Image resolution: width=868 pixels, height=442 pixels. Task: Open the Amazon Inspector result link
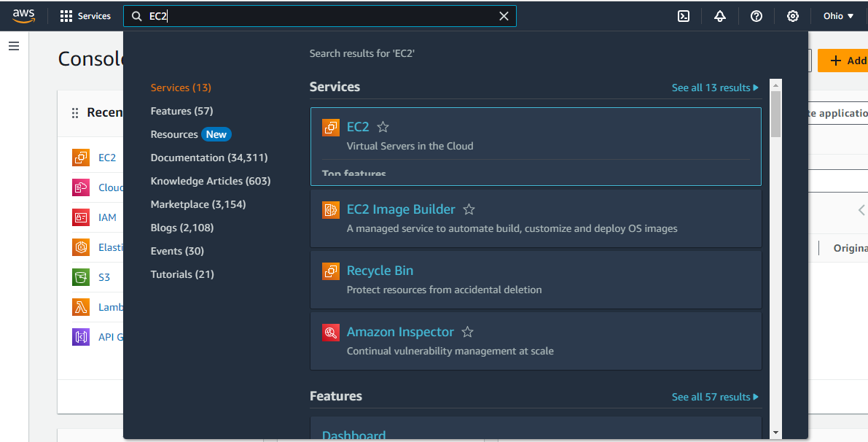pos(400,332)
